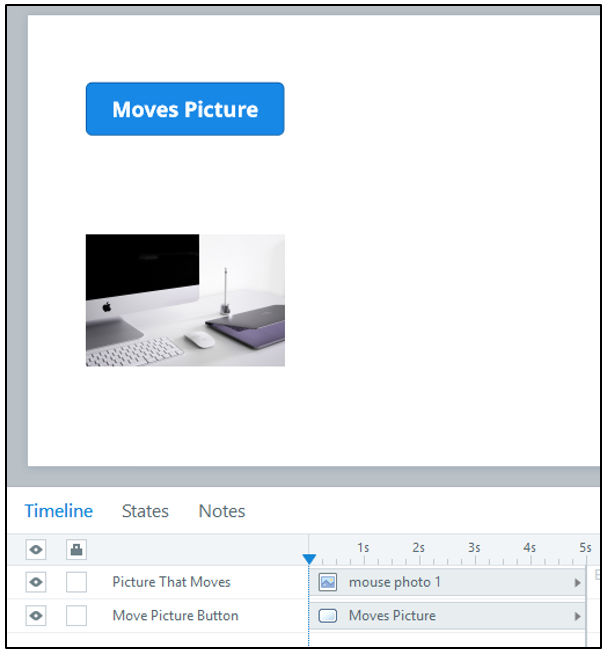Lock the Move Picture Button object
Image resolution: width=608 pixels, height=657 pixels.
click(76, 616)
